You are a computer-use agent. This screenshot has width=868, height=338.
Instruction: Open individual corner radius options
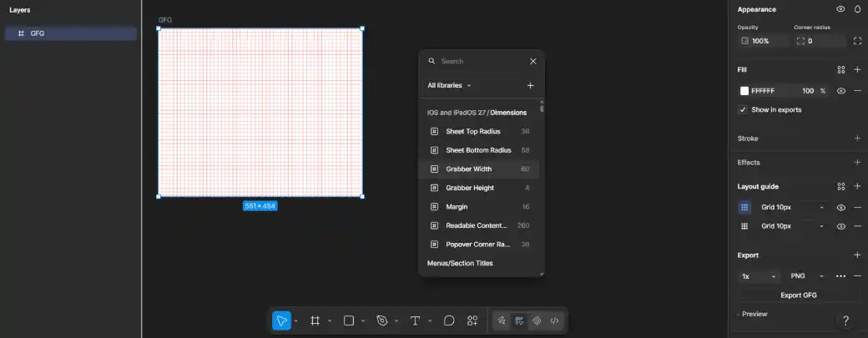click(x=857, y=41)
